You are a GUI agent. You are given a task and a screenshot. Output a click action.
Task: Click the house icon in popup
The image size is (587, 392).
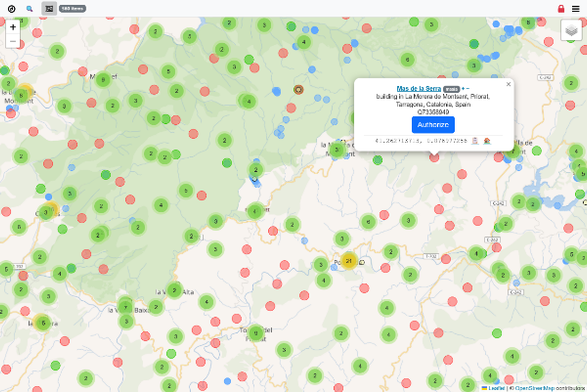coord(487,141)
